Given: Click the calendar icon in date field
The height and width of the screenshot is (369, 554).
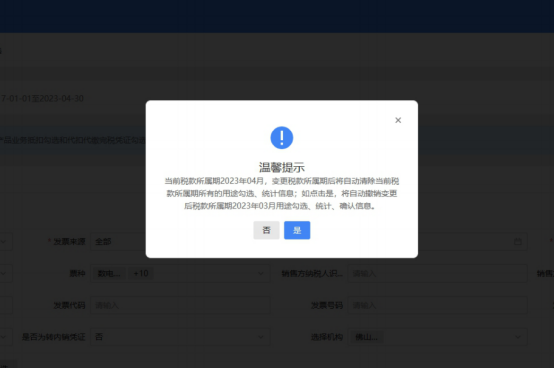Looking at the screenshot, I should (x=518, y=242).
